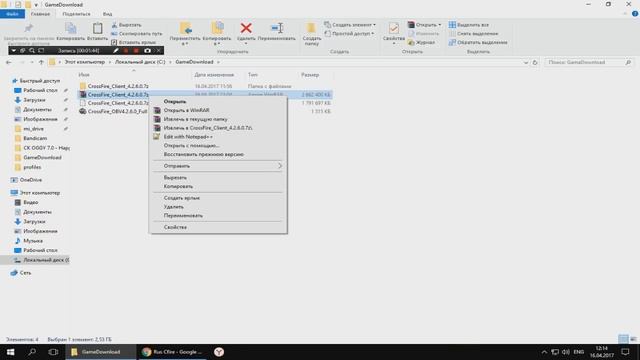Open the Переместить в dropdown
Viewport: 640px width, 360px height.
tap(185, 44)
